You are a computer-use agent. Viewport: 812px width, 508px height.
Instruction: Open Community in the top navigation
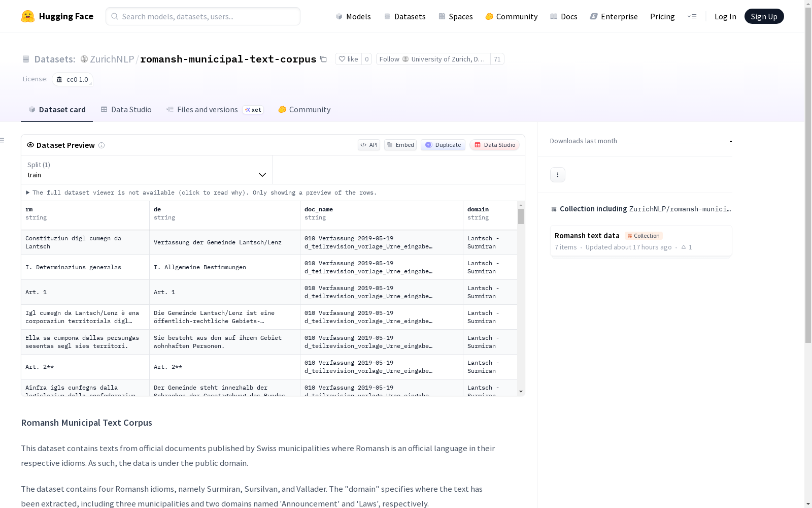(x=512, y=16)
